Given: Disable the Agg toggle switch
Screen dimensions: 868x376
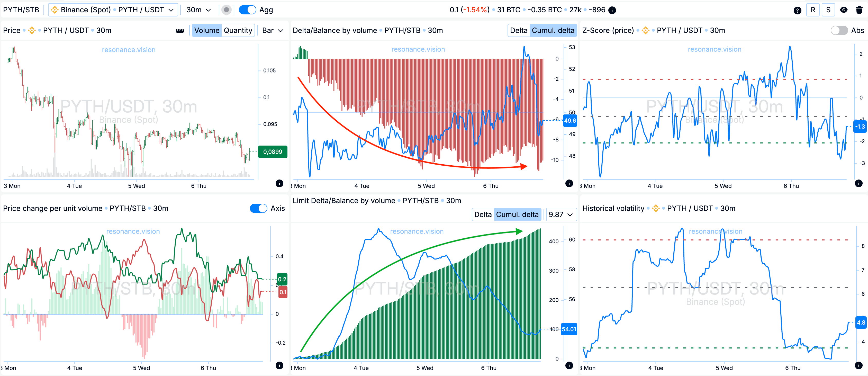Looking at the screenshot, I should [247, 10].
